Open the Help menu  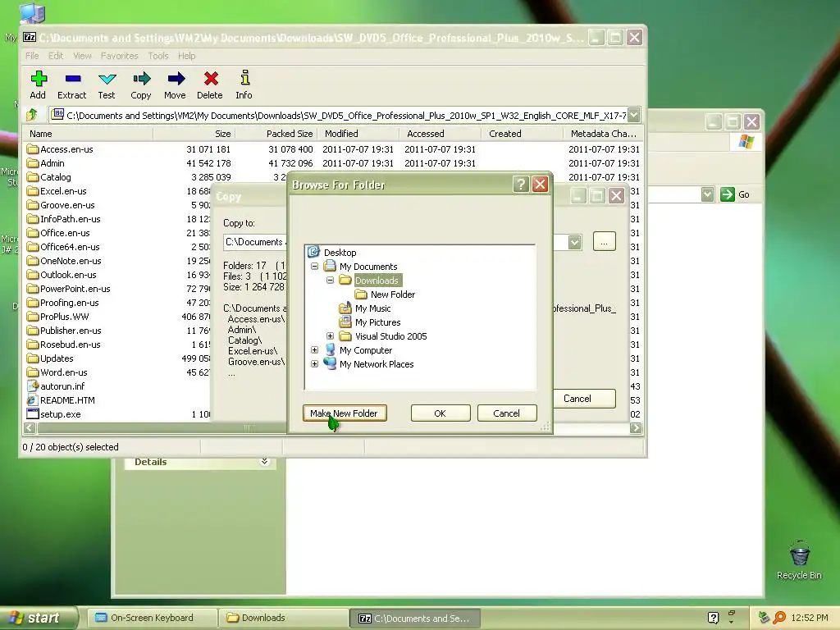[x=186, y=56]
